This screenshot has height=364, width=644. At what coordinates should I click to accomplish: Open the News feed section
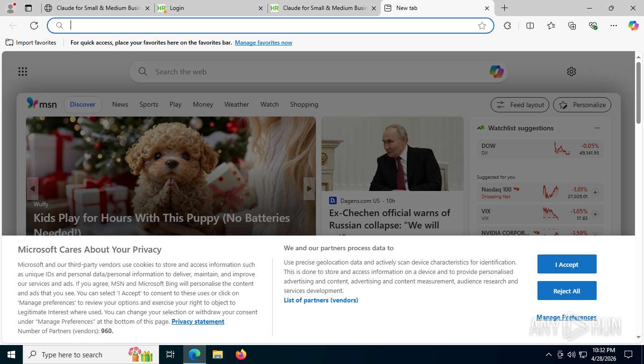[120, 104]
